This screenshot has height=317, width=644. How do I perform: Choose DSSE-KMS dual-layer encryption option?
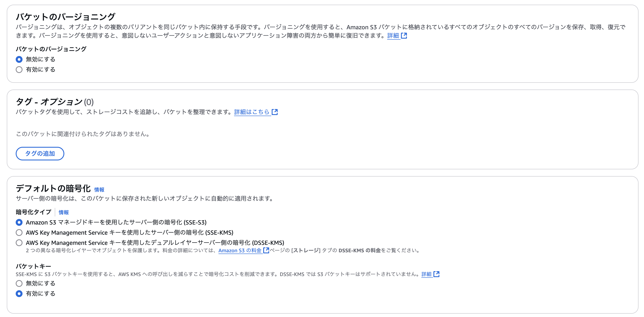[x=19, y=243]
